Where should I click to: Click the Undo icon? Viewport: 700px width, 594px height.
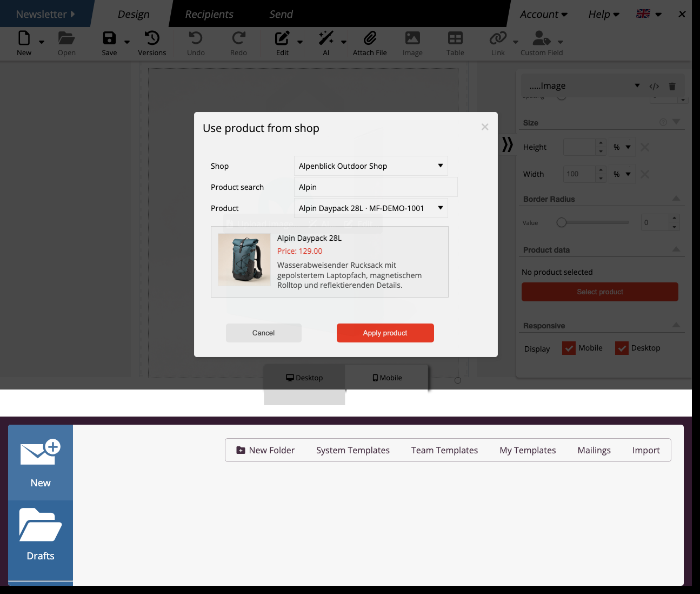(x=196, y=38)
